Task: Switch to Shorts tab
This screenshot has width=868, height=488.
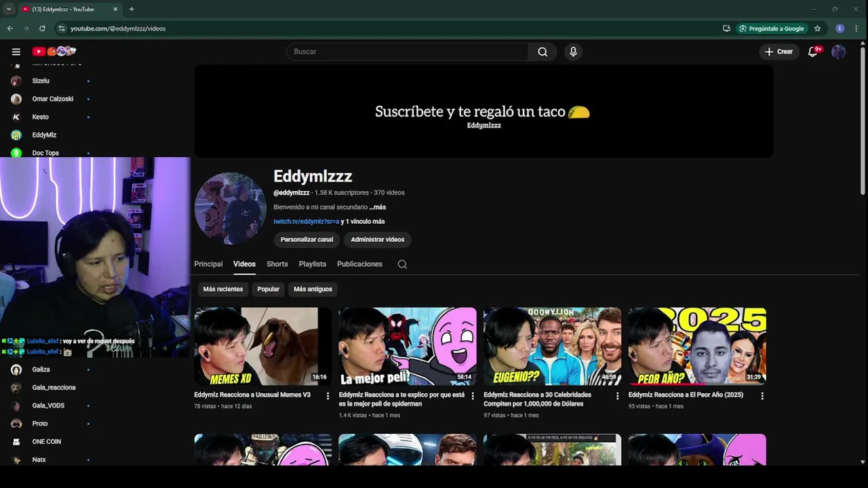Action: [x=277, y=264]
